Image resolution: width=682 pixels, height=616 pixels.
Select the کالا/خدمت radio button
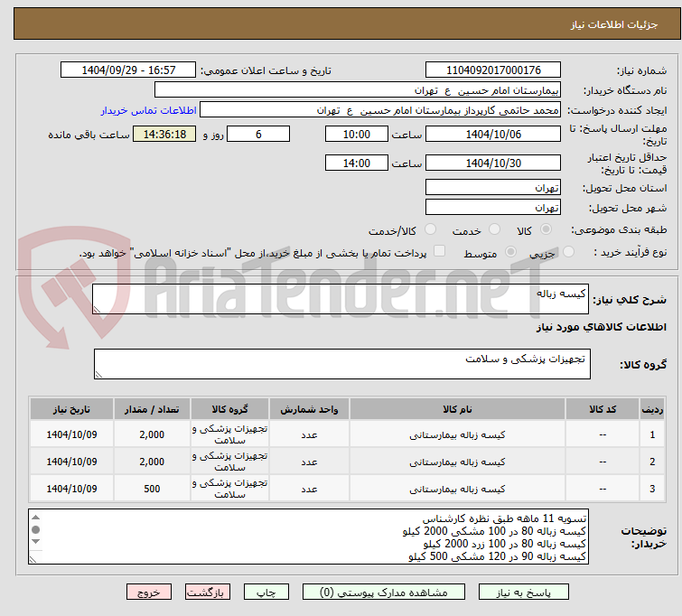click(430, 229)
